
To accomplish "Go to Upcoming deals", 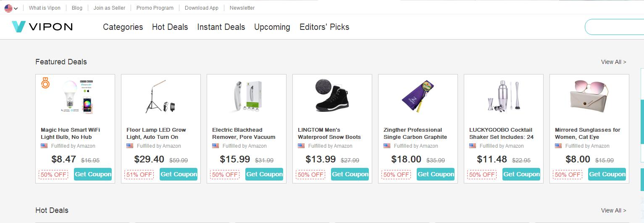I will pos(272,27).
